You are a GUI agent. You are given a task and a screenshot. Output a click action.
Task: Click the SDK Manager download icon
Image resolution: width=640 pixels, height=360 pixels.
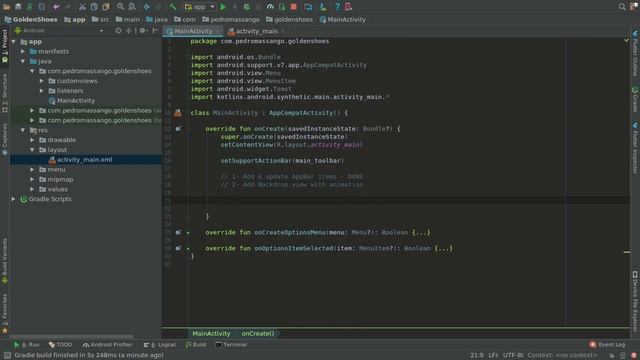click(322, 7)
